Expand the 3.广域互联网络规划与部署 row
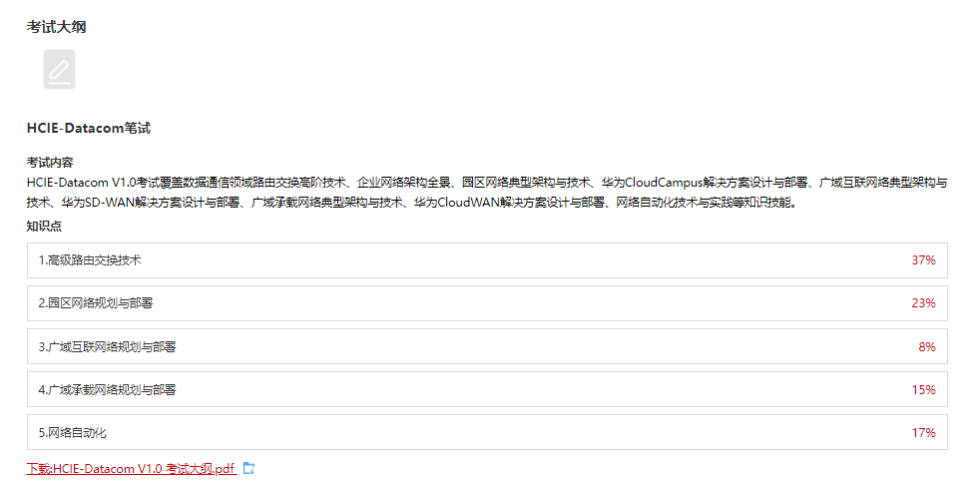 (x=487, y=346)
